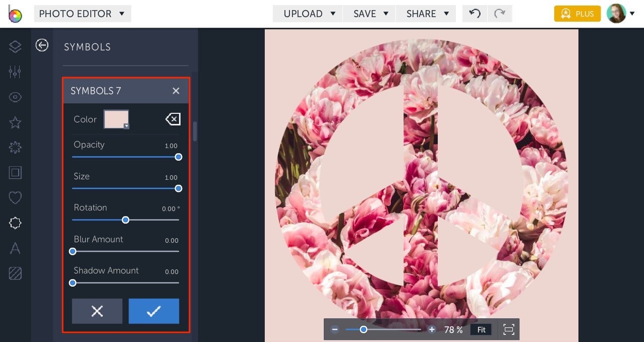Image resolution: width=644 pixels, height=342 pixels.
Task: Select the Frames tool in the sidebar
Action: tap(15, 172)
